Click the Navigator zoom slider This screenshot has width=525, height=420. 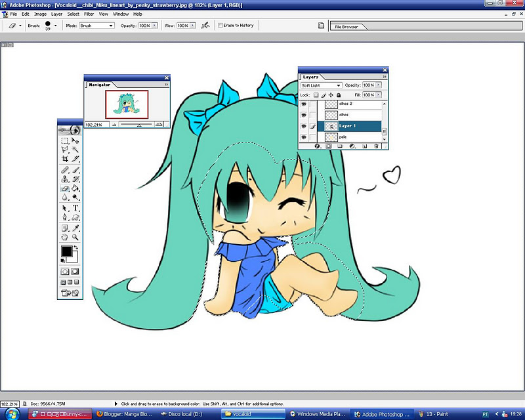point(139,125)
